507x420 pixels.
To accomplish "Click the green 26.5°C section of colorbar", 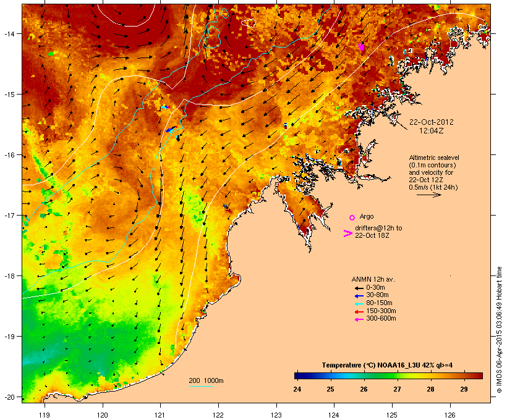I will pyautogui.click(x=380, y=376).
